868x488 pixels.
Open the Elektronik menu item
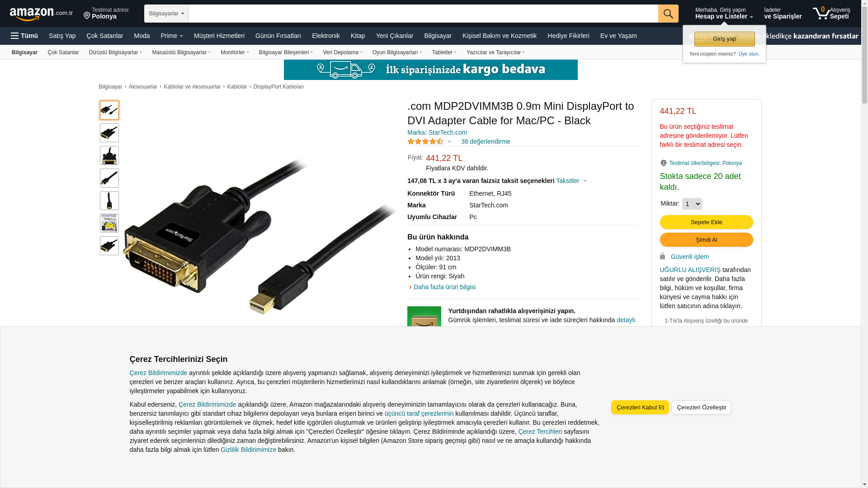(325, 36)
